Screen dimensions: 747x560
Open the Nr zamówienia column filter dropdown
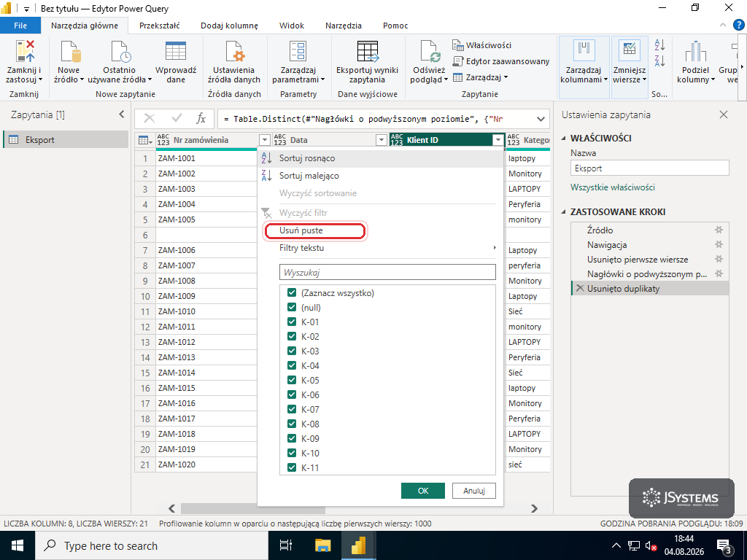pos(264,140)
